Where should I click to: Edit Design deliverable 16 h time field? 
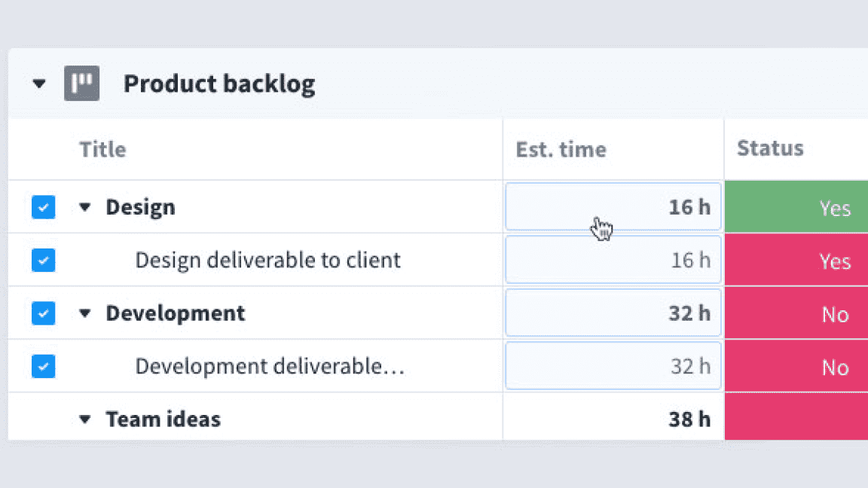[613, 260]
